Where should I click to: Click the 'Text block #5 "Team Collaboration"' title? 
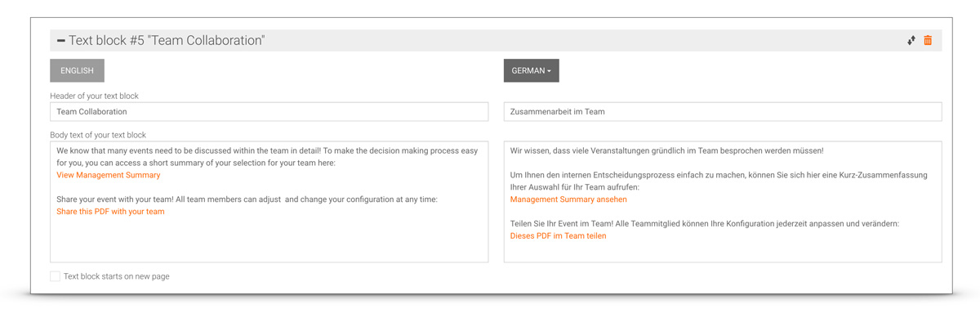click(167, 41)
